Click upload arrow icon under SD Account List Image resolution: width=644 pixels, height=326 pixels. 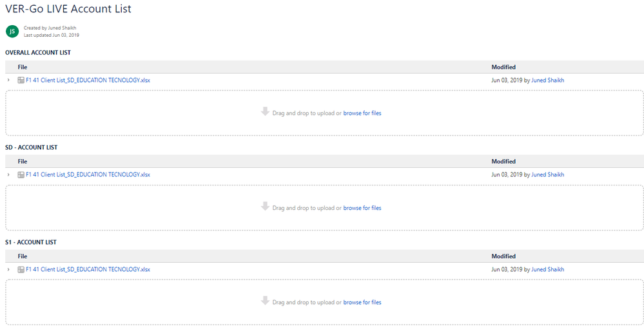[265, 207]
